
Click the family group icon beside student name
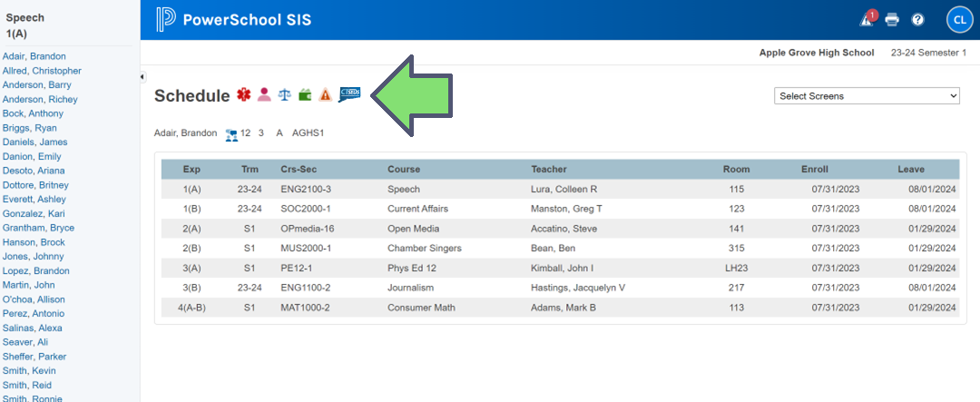point(230,133)
